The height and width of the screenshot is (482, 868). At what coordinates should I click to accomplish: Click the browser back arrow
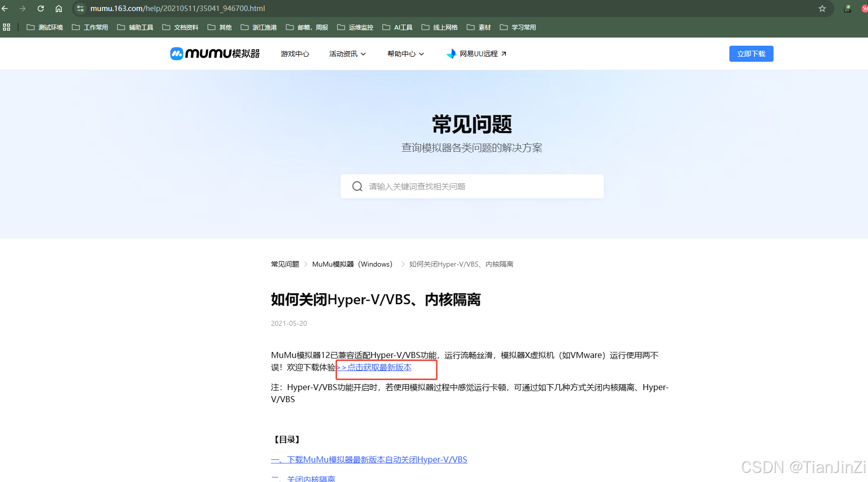pyautogui.click(x=5, y=9)
